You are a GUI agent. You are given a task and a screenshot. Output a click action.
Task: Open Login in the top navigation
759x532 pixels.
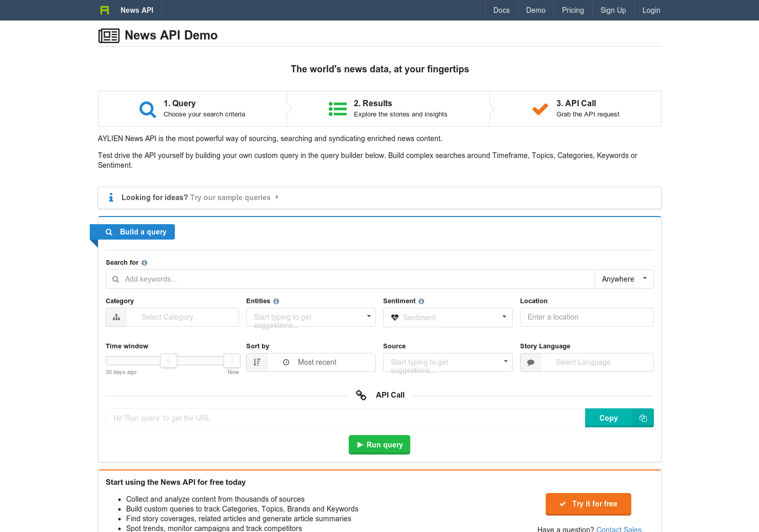[x=651, y=10]
